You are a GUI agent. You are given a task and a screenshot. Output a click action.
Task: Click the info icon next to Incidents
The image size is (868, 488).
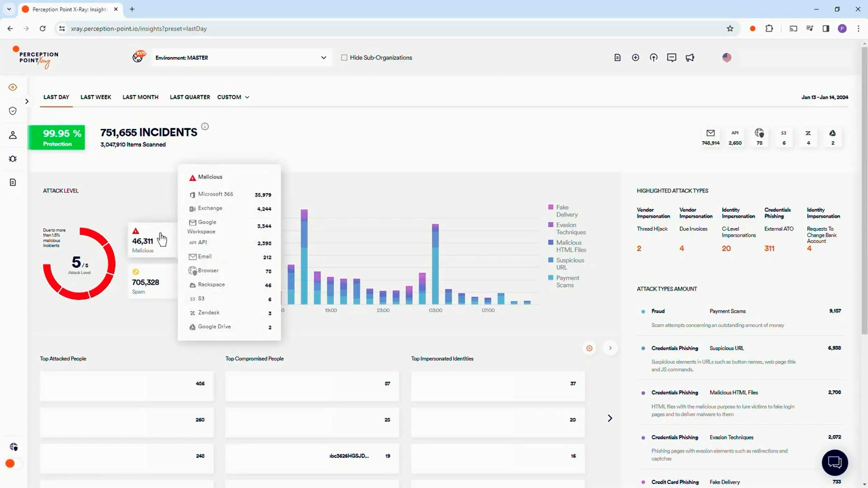click(x=205, y=127)
